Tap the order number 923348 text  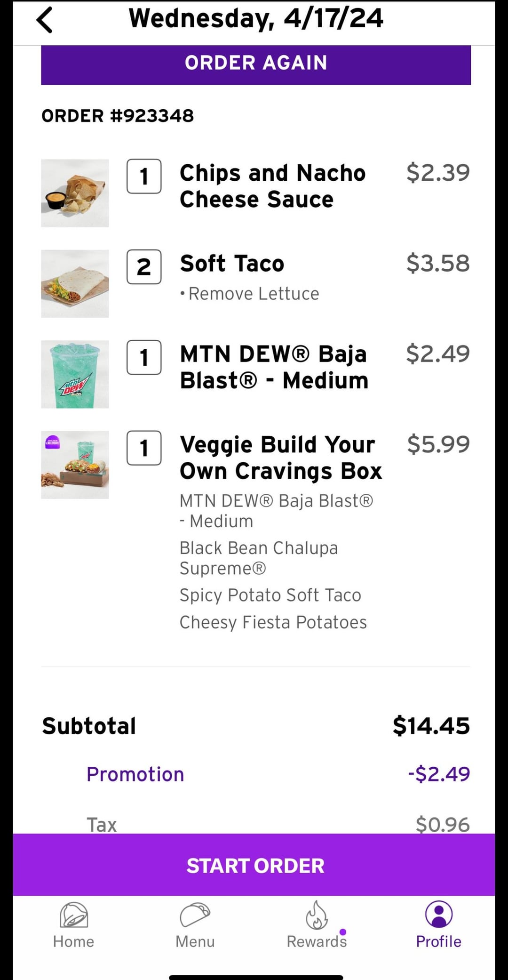click(x=118, y=116)
